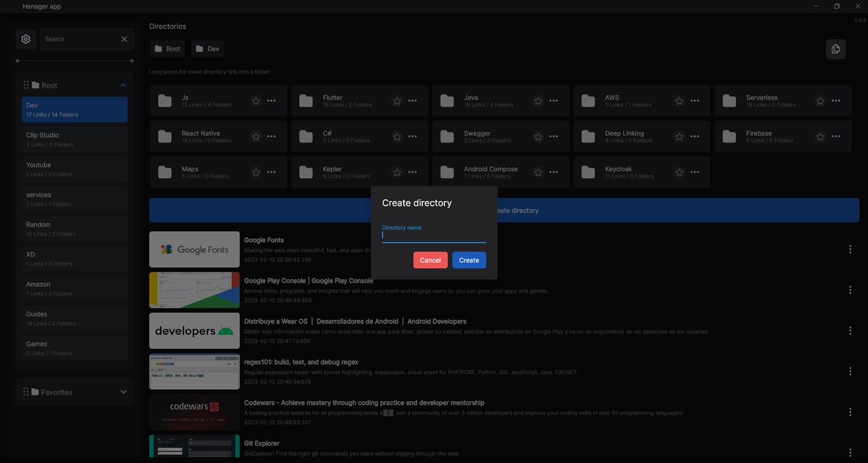Open Firebase folder three-dot menu

point(836,136)
